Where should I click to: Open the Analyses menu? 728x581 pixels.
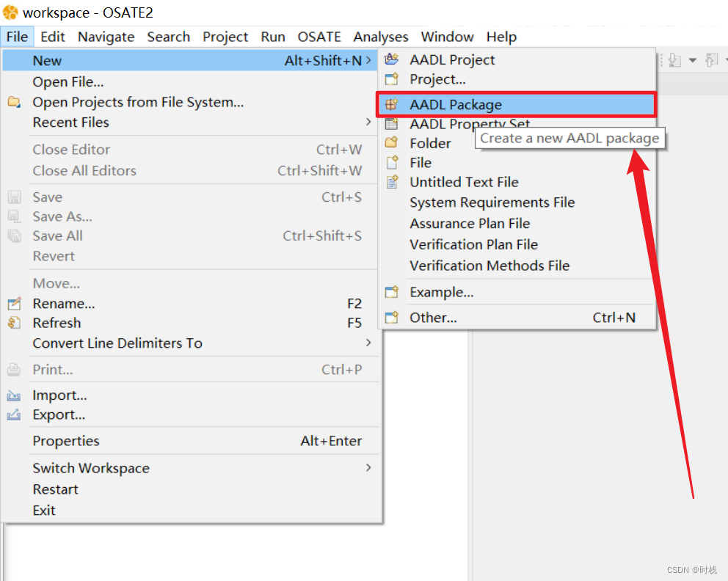pos(381,37)
